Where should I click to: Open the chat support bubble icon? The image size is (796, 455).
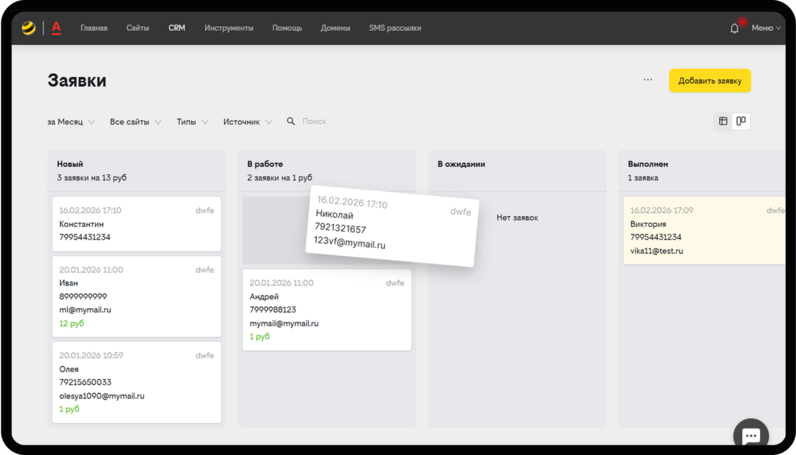click(750, 435)
